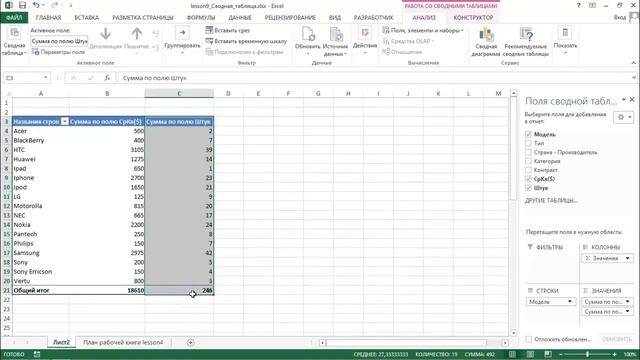The height and width of the screenshot is (360, 640).
Task: Collapse the ribbon with the caret arrow
Action: click(x=633, y=63)
